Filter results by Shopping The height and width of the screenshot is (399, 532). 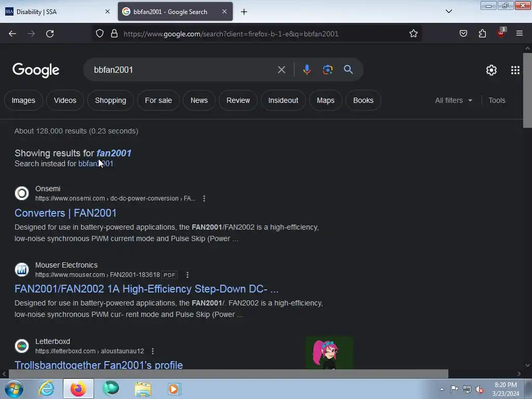tap(111, 100)
